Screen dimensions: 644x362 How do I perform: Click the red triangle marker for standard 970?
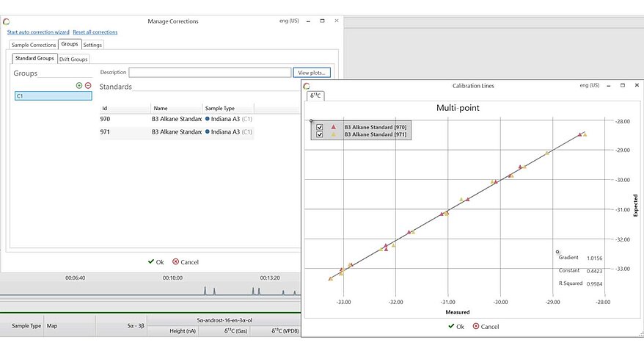tap(334, 127)
